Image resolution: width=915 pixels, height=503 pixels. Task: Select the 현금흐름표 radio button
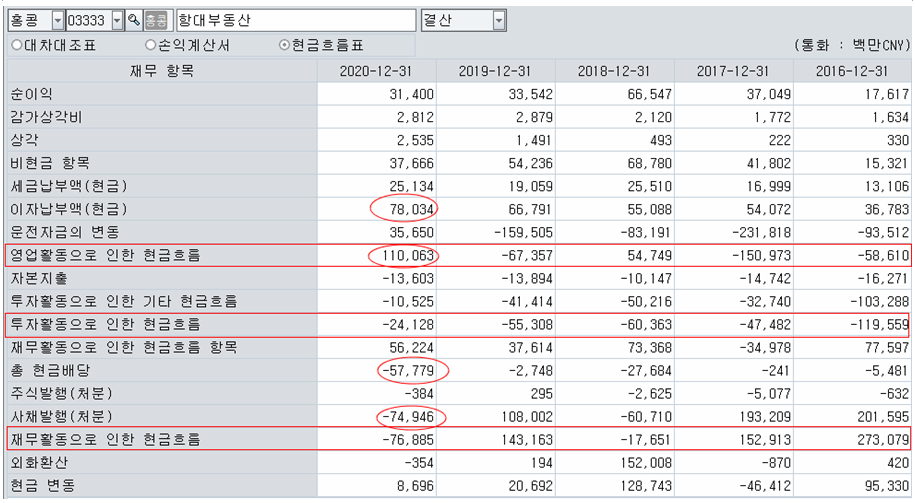click(284, 45)
